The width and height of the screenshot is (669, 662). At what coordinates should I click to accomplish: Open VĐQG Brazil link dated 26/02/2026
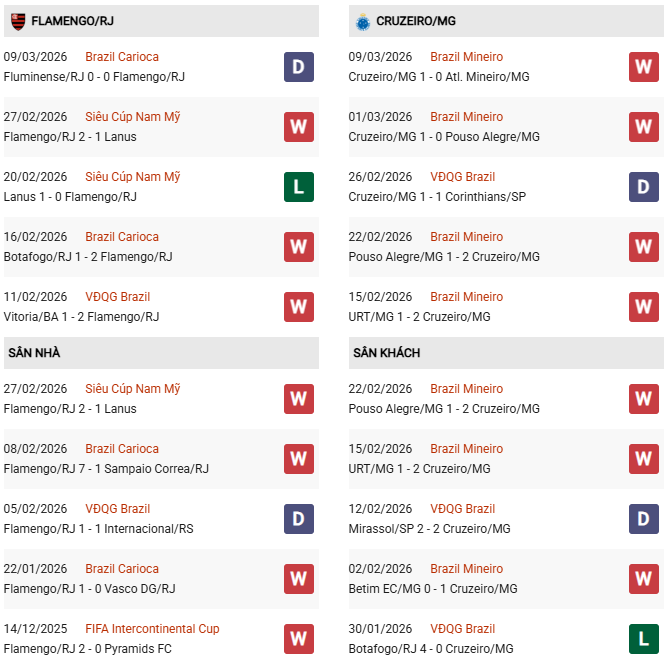462,177
